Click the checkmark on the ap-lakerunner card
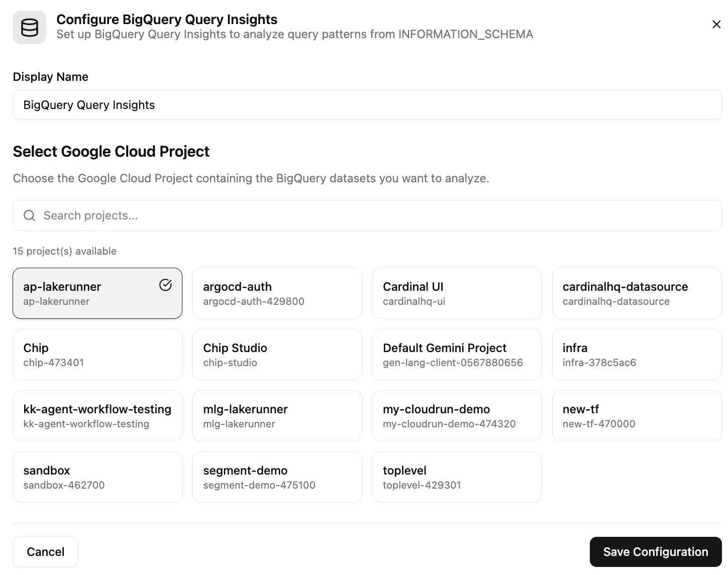 165,285
